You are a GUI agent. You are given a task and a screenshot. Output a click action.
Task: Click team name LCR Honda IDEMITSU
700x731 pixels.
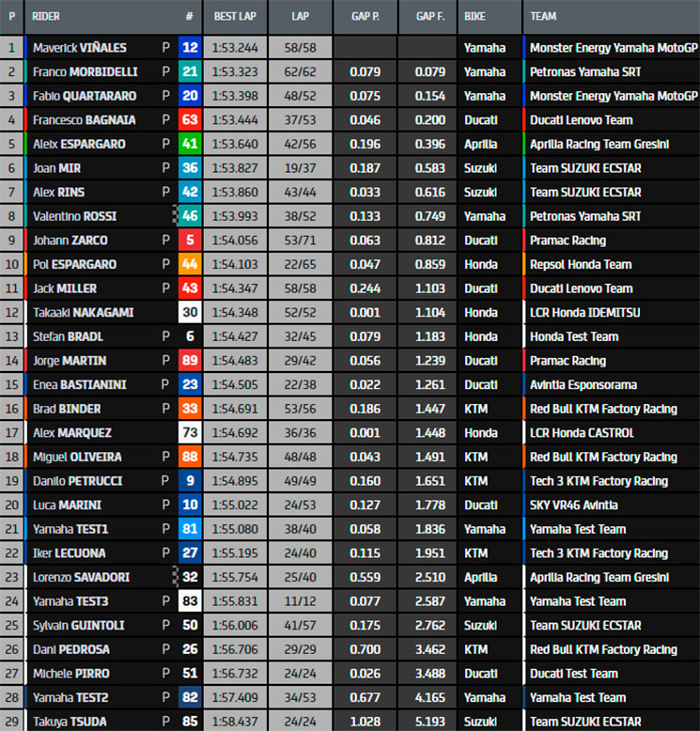tap(584, 313)
